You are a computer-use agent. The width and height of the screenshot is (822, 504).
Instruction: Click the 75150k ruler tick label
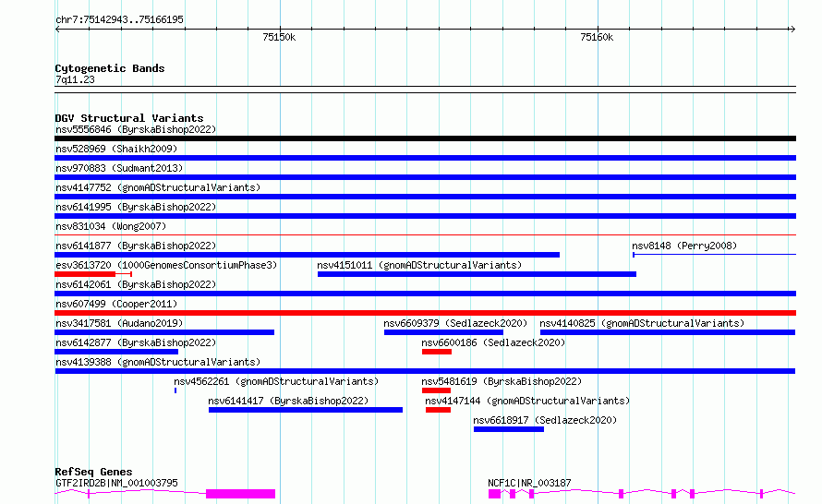pos(279,37)
